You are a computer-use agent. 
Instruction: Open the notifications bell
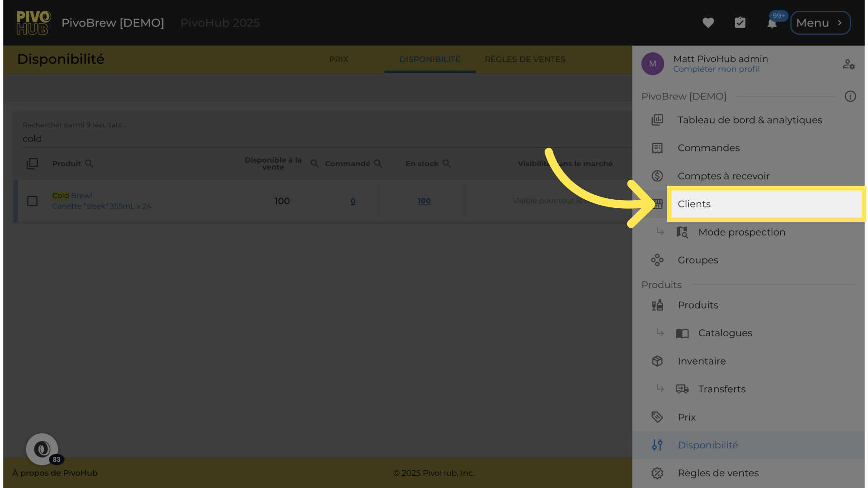(x=772, y=23)
